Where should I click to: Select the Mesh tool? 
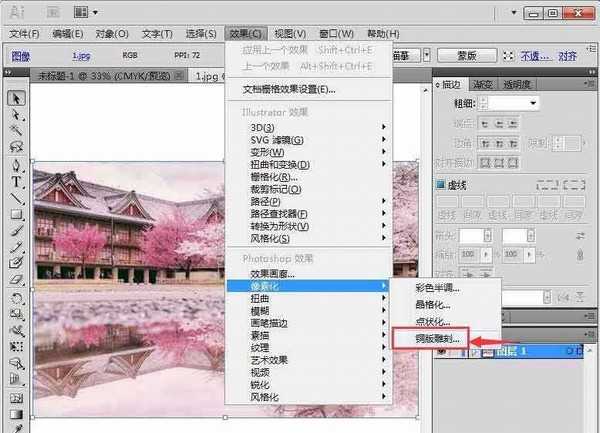(x=16, y=398)
